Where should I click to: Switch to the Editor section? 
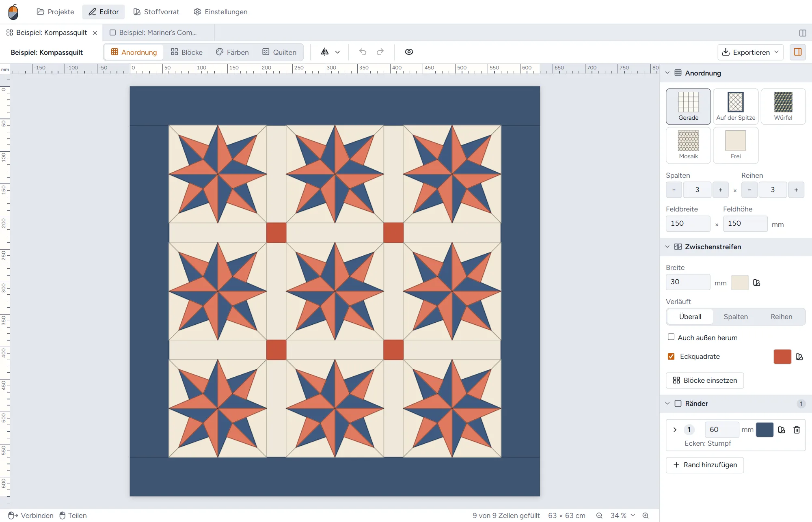tap(104, 12)
